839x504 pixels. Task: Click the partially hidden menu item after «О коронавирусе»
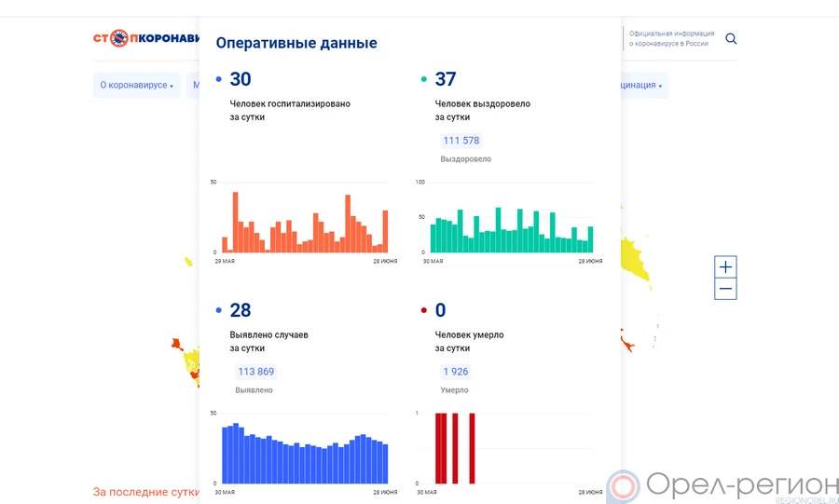click(x=194, y=86)
